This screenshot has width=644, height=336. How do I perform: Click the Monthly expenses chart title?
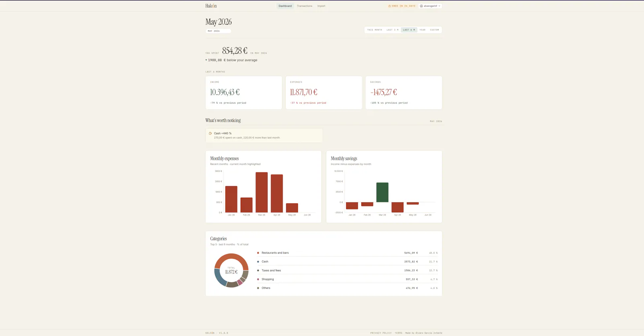pos(224,159)
